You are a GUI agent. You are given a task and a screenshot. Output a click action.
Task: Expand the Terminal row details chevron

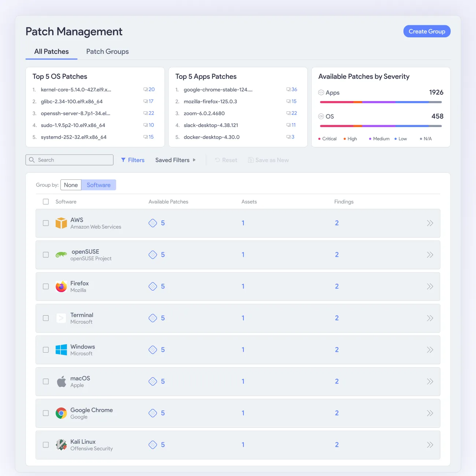coord(430,318)
